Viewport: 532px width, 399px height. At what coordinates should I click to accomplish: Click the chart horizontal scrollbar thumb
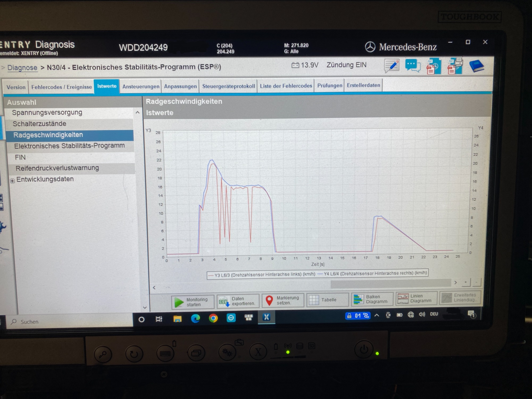click(x=390, y=284)
